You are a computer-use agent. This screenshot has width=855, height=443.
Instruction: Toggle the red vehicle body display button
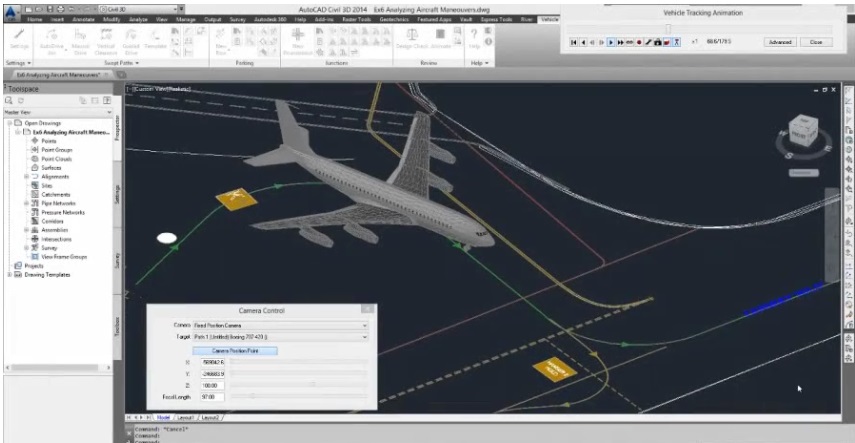667,42
